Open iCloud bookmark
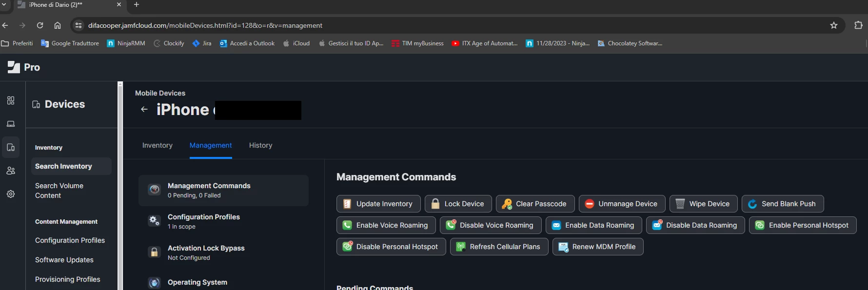Viewport: 868px width, 290px height. click(x=296, y=43)
